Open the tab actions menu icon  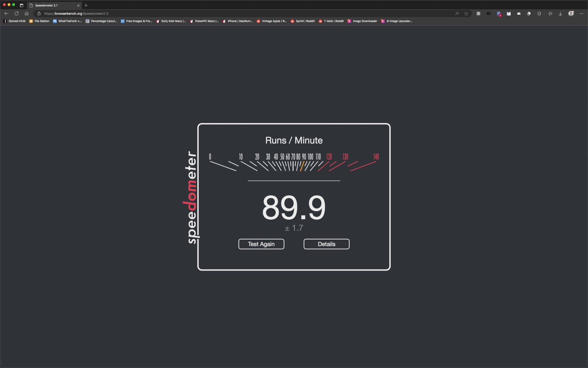point(21,5)
